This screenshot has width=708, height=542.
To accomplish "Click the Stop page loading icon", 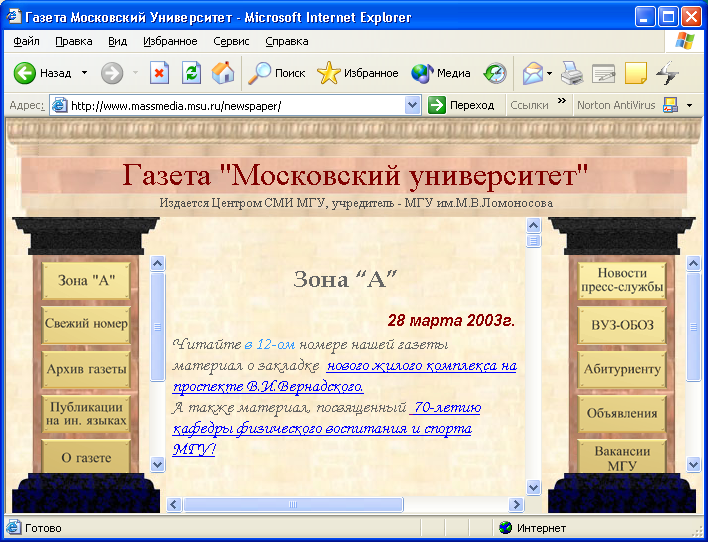I will tap(159, 73).
